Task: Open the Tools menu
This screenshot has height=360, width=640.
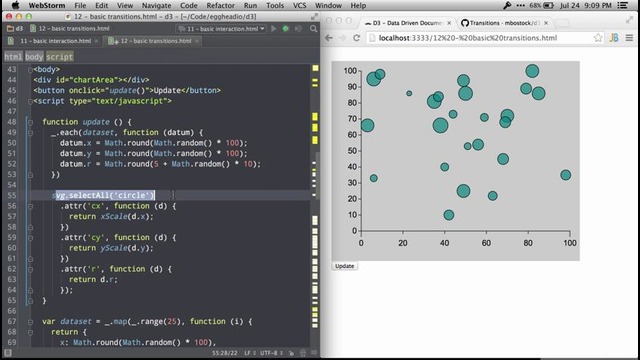Action: coord(275,5)
